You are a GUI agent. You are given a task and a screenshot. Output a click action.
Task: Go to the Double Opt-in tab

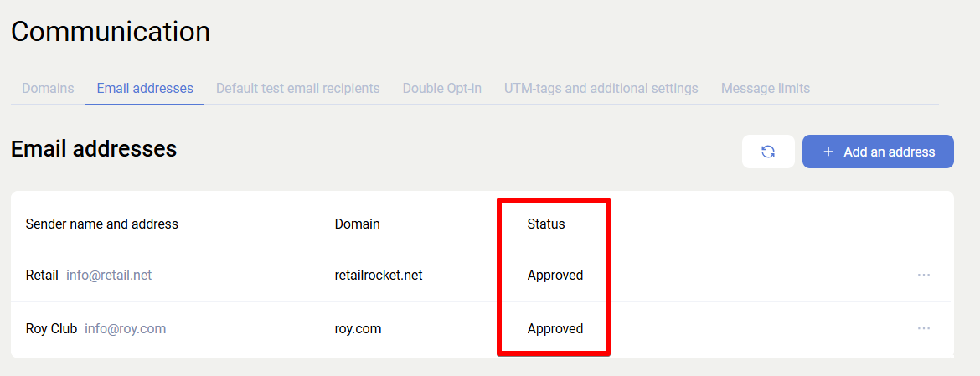[x=442, y=88]
